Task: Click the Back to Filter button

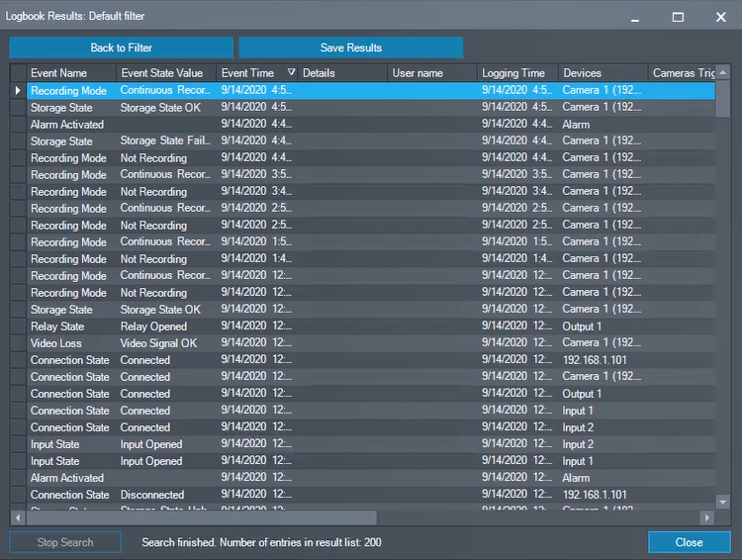Action: (122, 47)
